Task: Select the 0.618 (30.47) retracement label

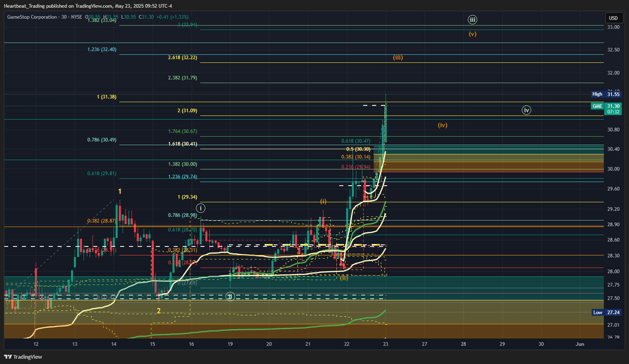Action: pyautogui.click(x=356, y=141)
